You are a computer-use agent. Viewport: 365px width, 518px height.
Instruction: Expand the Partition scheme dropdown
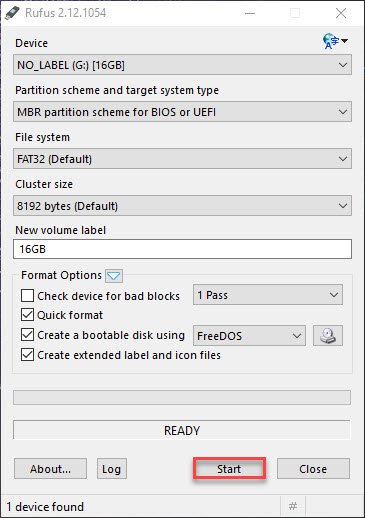click(182, 112)
